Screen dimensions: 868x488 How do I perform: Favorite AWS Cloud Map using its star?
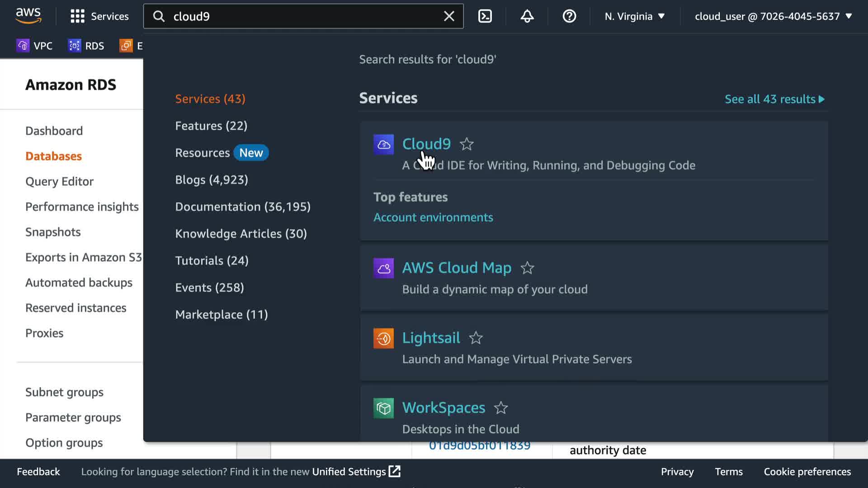527,268
